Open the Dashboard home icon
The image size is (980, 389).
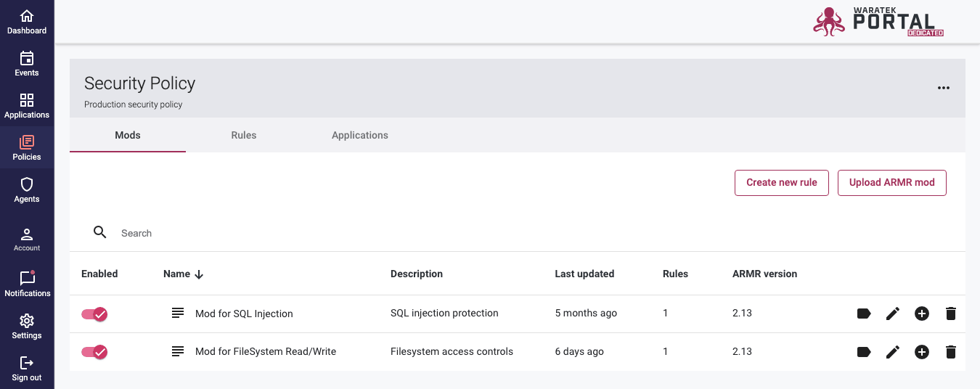[x=27, y=16]
